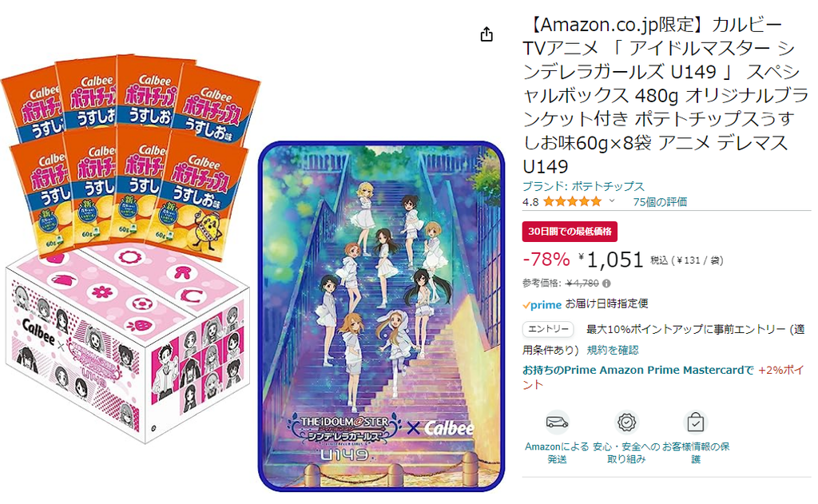Viewport: 818px width, 504px height.
Task: Open the ブランド: ポテトチップス brand link
Action: (583, 186)
